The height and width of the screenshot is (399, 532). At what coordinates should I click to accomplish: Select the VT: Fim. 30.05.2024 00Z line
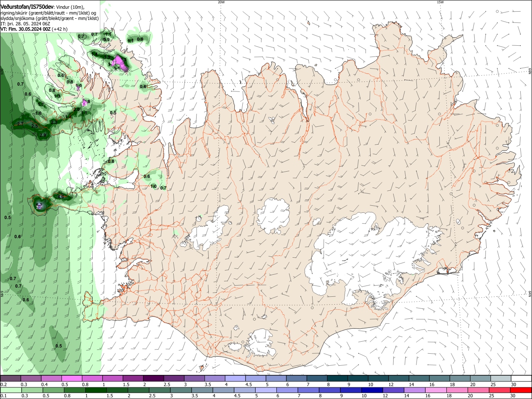pyautogui.click(x=34, y=29)
